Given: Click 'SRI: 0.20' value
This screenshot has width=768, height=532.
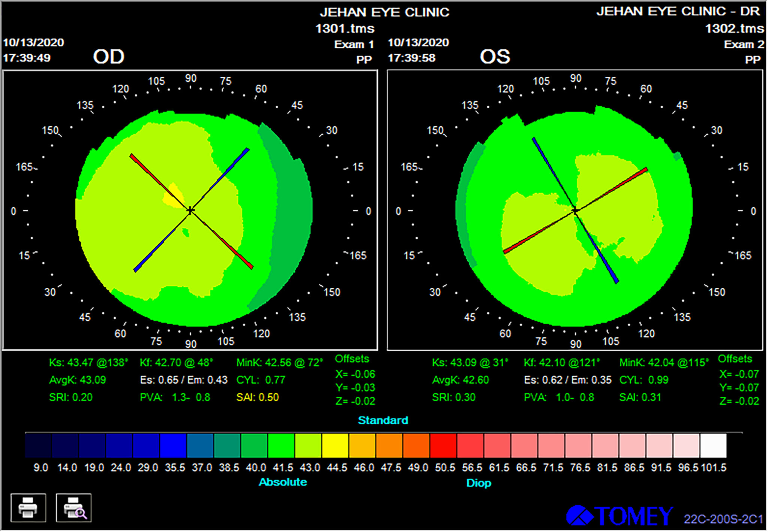Looking at the screenshot, I should (71, 397).
